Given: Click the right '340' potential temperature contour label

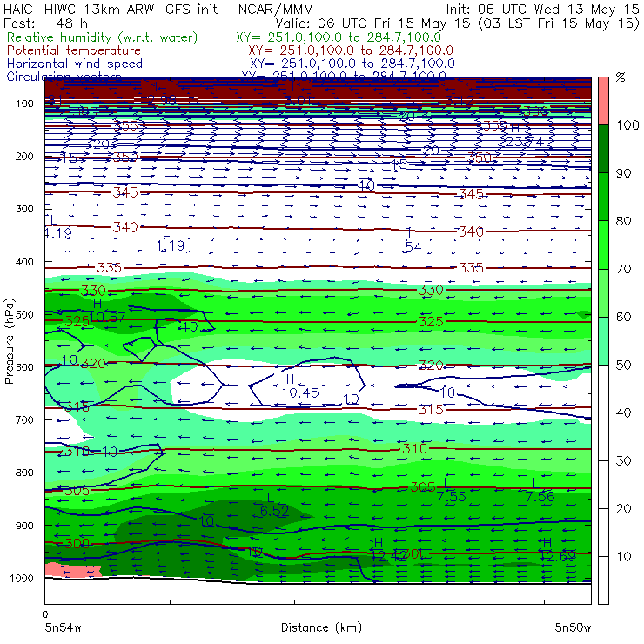Looking at the screenshot, I should tap(471, 231).
